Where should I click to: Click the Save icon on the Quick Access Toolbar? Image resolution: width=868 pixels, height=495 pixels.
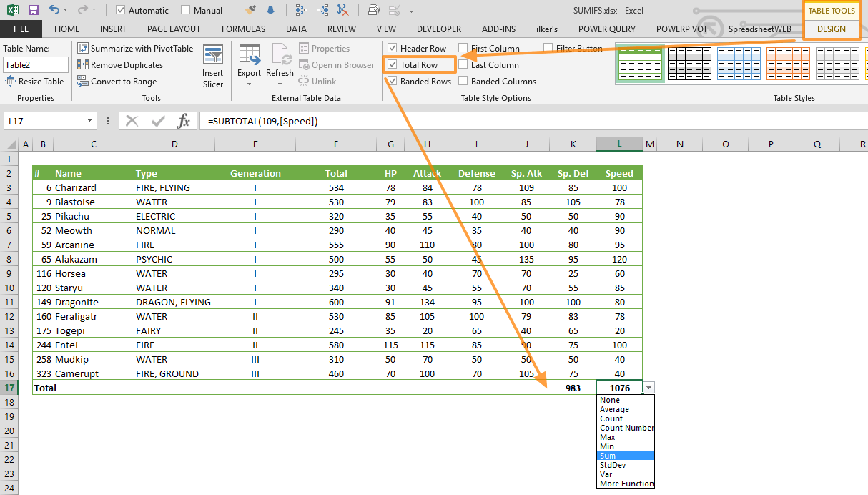[33, 9]
